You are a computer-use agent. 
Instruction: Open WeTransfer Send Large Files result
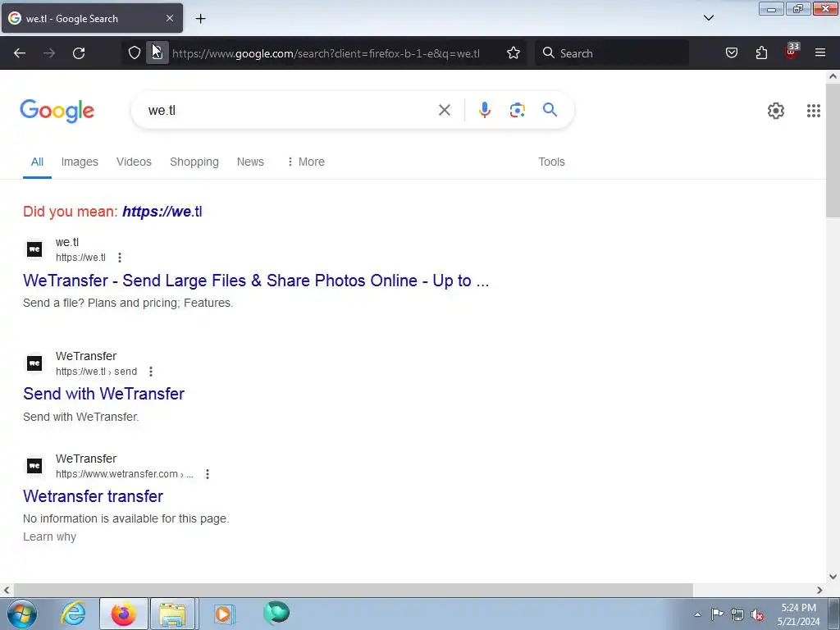point(256,281)
